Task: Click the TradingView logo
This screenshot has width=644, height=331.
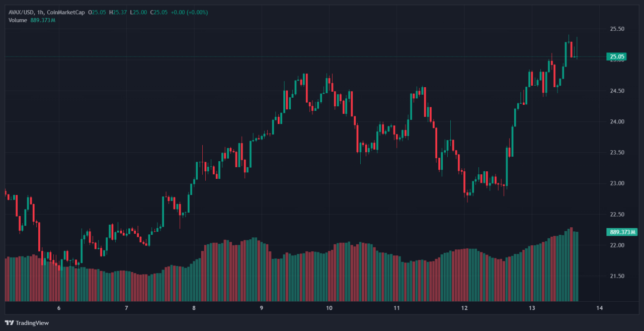Action: click(27, 323)
